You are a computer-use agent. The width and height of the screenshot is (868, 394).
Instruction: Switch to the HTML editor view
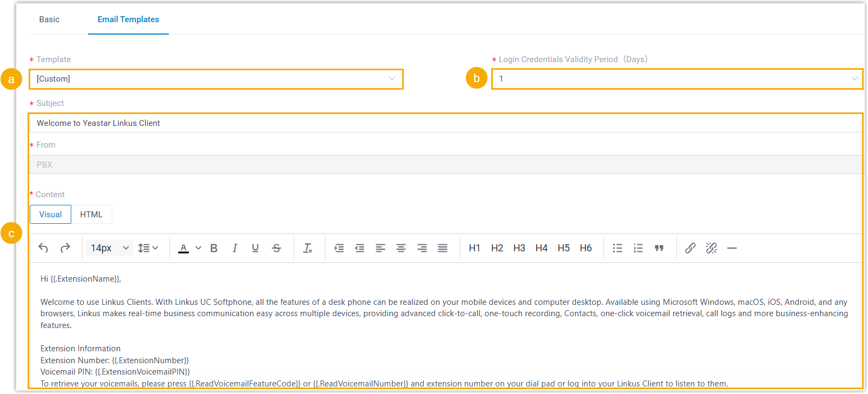91,215
